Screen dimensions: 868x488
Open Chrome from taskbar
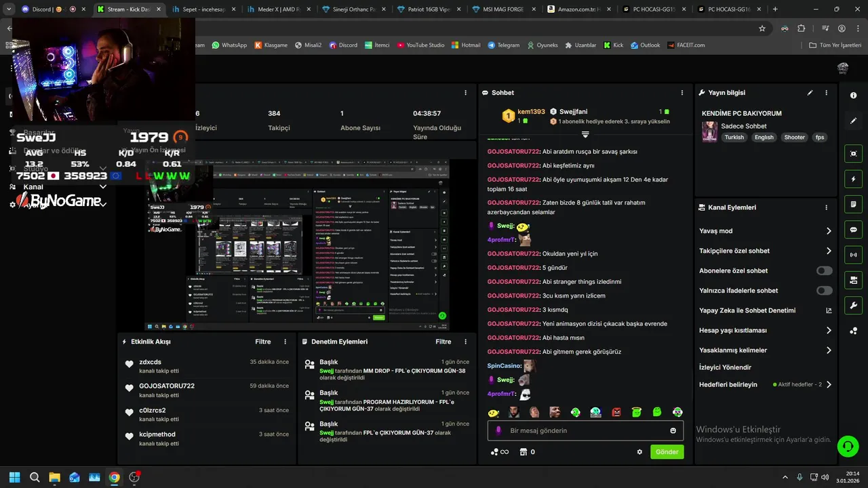[x=115, y=477]
